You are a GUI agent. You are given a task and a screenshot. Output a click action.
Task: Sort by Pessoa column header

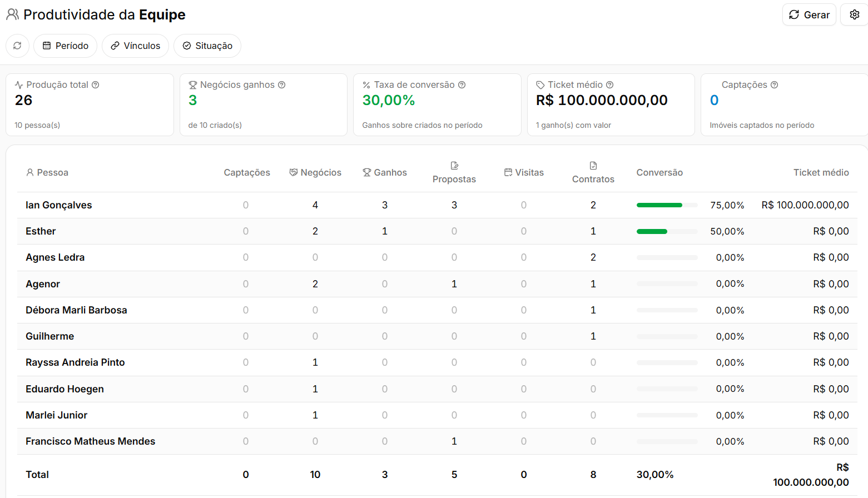[x=47, y=172]
